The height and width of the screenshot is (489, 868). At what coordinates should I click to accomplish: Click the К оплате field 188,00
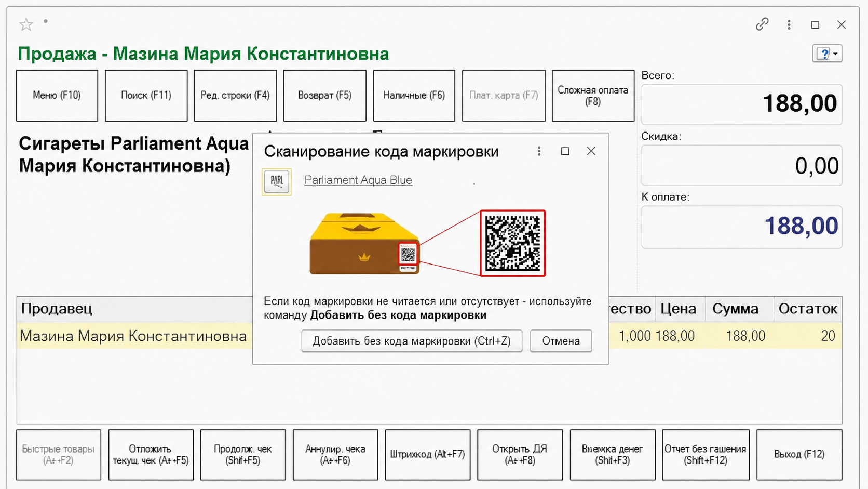[741, 227]
